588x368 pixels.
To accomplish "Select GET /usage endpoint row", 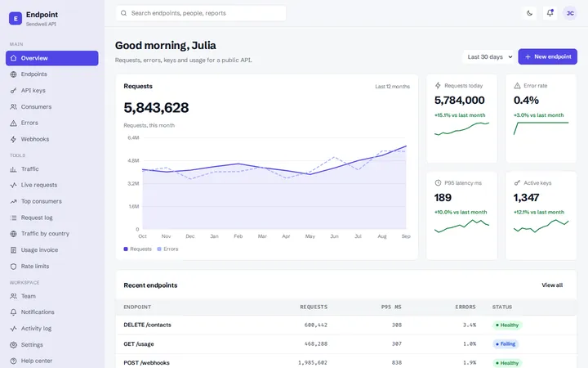I will coord(346,344).
